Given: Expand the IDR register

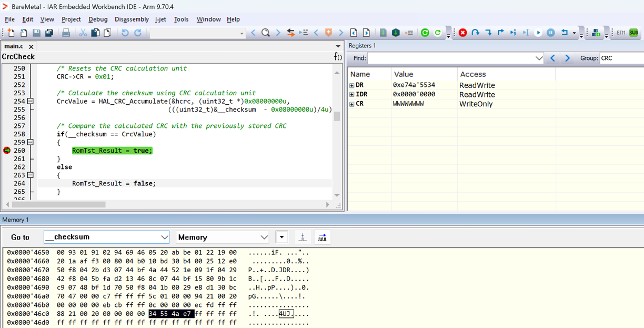Looking at the screenshot, I should point(351,95).
